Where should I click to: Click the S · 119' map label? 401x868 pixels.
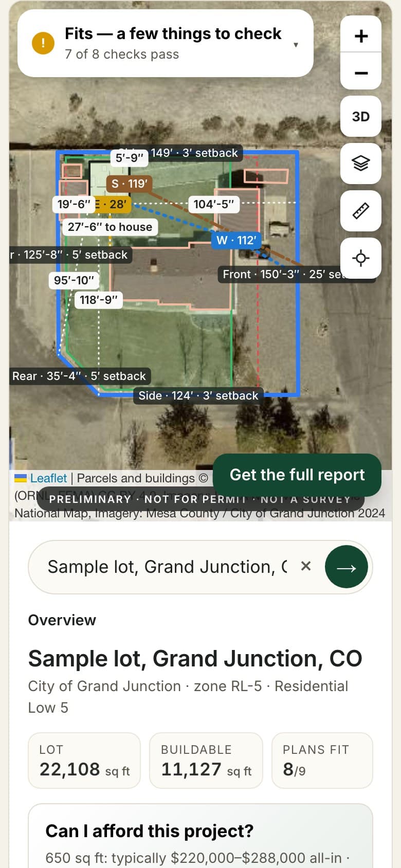click(129, 184)
